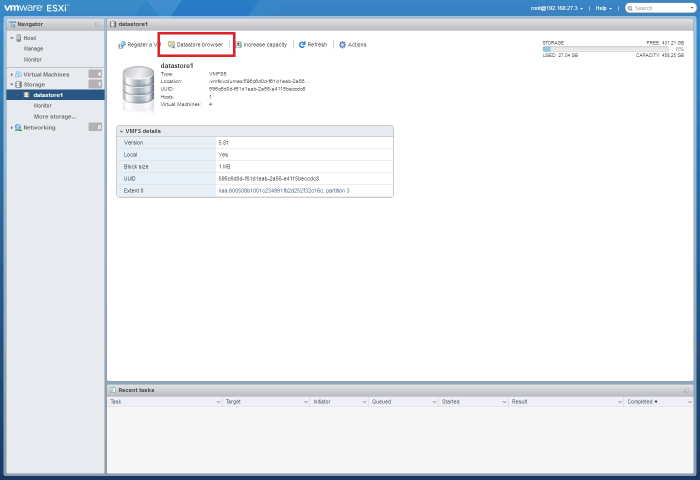Viewport: 700px width, 480px height.
Task: Click the search box dropdown arrow
Action: point(692,8)
